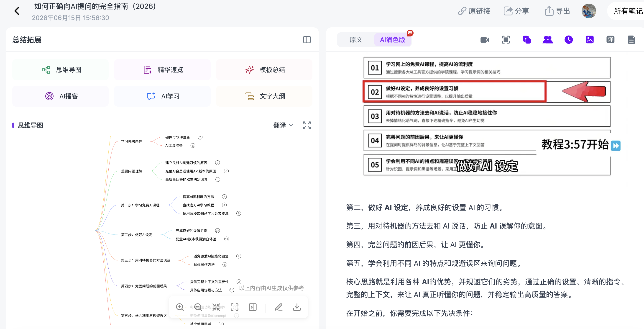Select the 思维导图 mind map card

(61, 70)
